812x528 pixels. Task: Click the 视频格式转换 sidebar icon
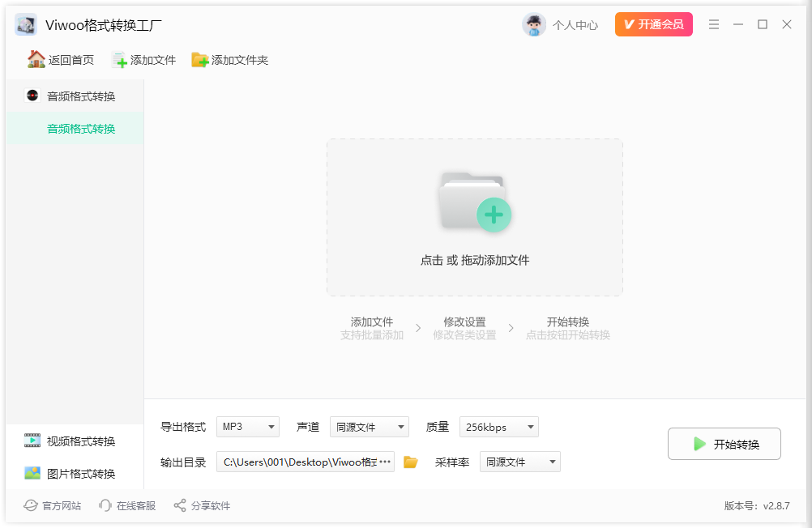(32, 441)
